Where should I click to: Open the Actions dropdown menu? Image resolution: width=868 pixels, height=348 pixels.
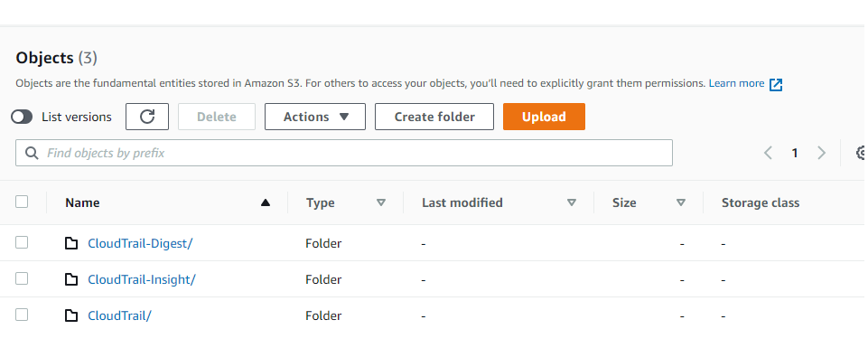point(315,117)
